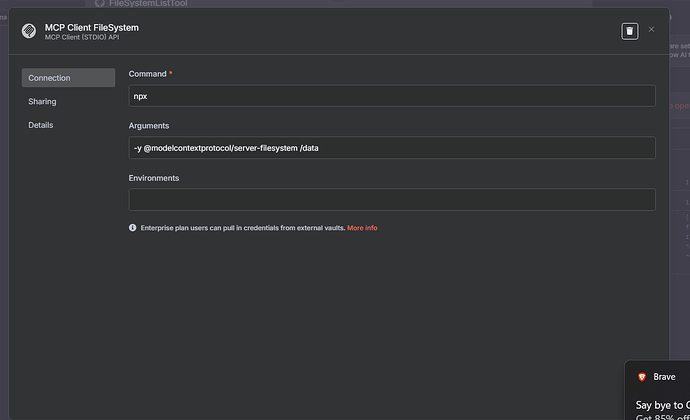The width and height of the screenshot is (690, 420).
Task: Close the credential dialog
Action: pyautogui.click(x=651, y=29)
